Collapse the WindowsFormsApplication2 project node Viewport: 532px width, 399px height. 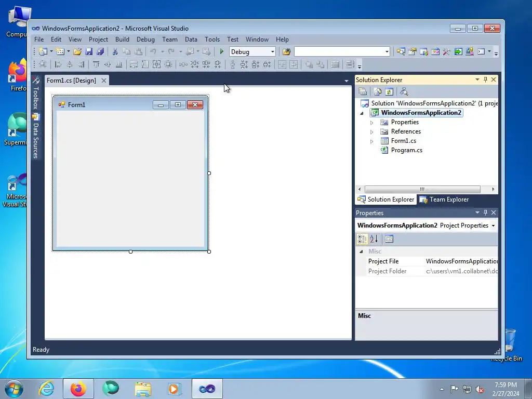[362, 113]
